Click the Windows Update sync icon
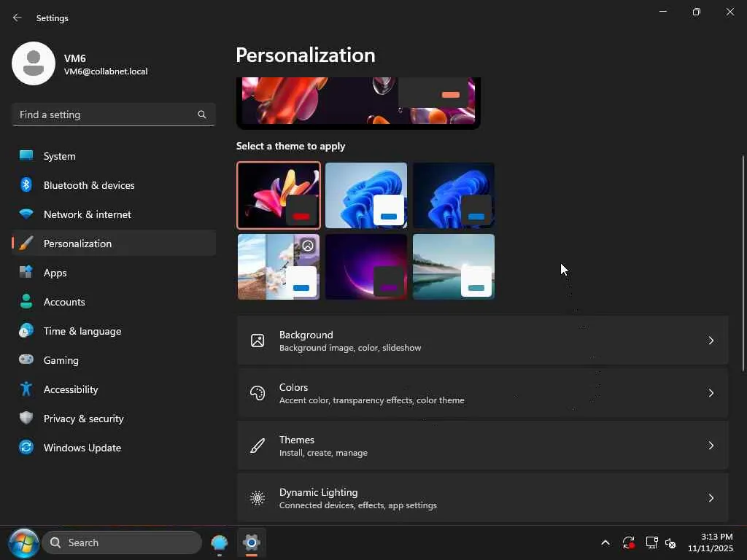Viewport: 747px width, 560px height. coord(26,447)
